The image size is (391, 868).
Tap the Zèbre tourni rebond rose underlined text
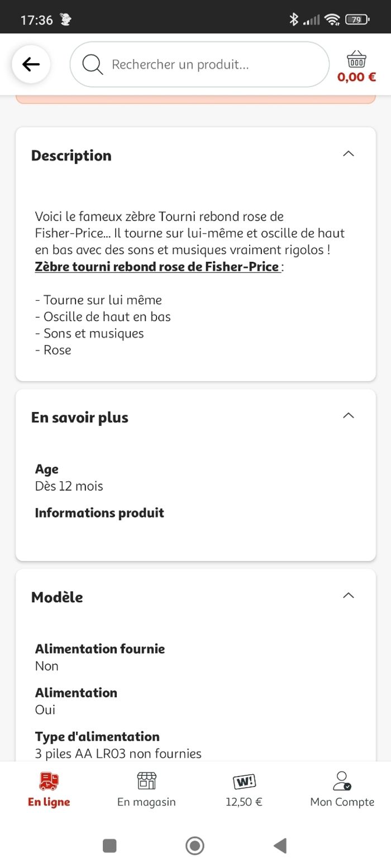coord(157,267)
